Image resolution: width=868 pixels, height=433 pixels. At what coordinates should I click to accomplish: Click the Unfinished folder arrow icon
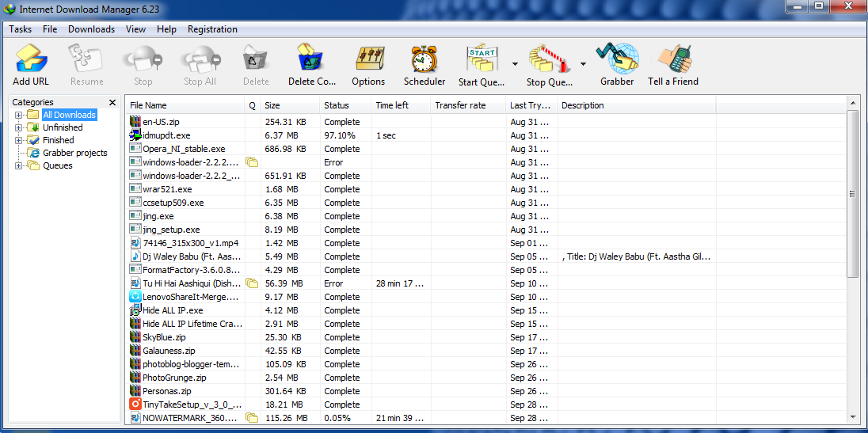click(x=33, y=127)
